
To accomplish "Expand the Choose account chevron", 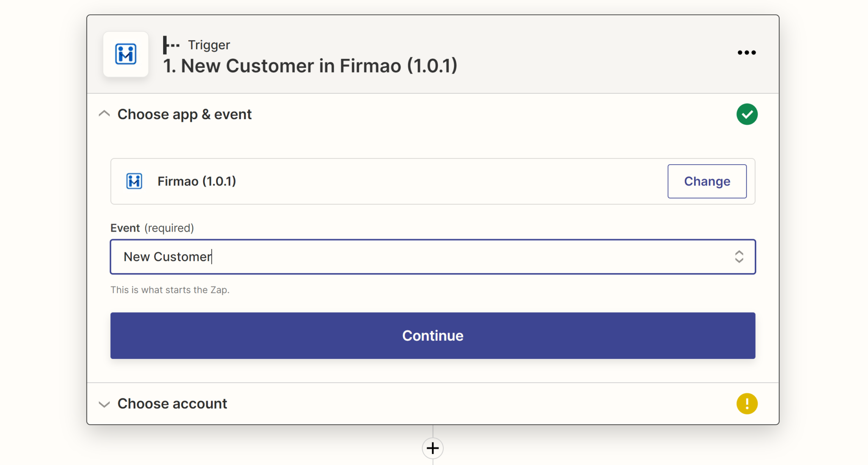I will (104, 404).
